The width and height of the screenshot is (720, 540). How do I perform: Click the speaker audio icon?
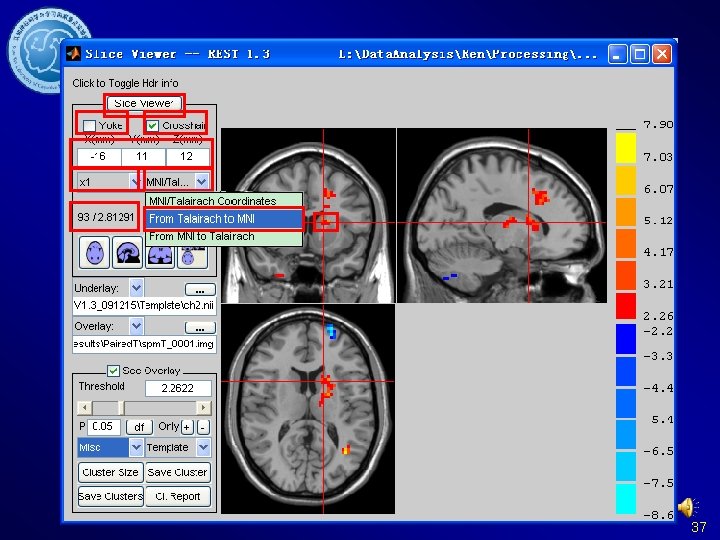(x=688, y=508)
